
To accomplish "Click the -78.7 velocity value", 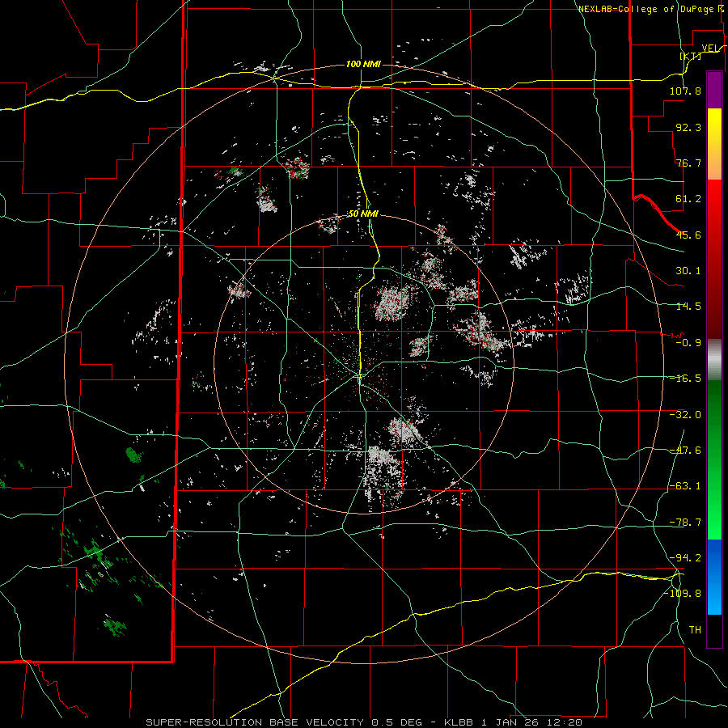I will click(685, 523).
